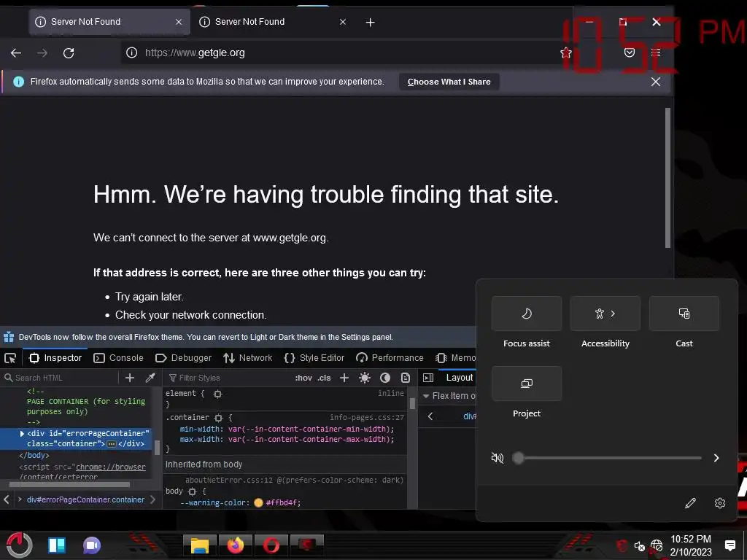
Task: Open Firefox from the taskbar
Action: 236,545
